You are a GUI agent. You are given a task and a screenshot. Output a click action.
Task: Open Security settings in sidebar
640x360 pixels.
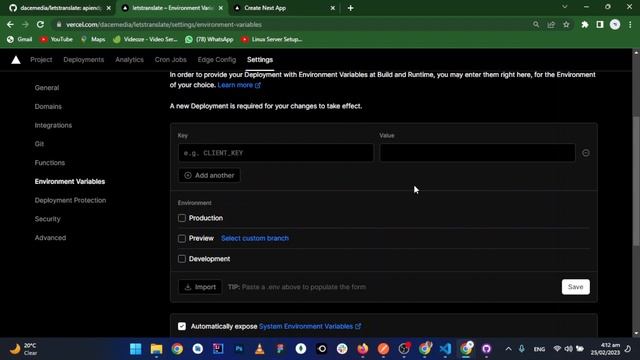[x=47, y=219]
